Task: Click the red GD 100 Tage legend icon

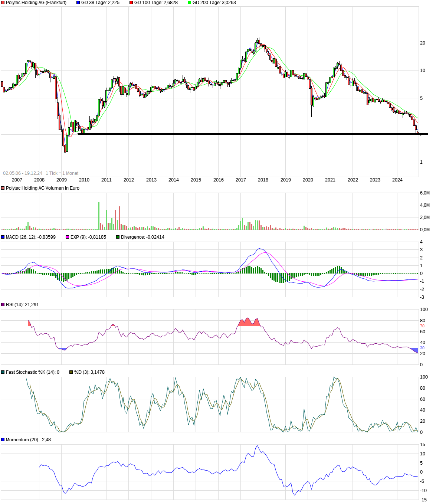Action: coord(131,3)
